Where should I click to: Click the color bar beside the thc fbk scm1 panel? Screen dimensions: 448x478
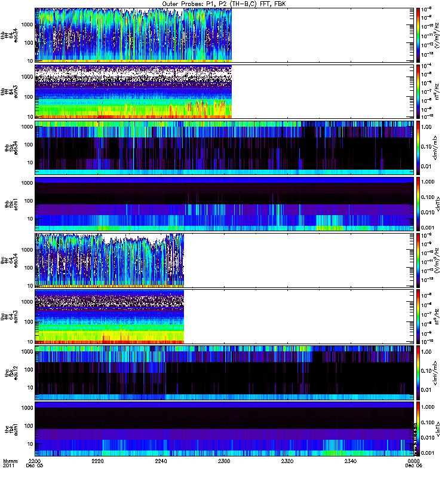click(418, 429)
